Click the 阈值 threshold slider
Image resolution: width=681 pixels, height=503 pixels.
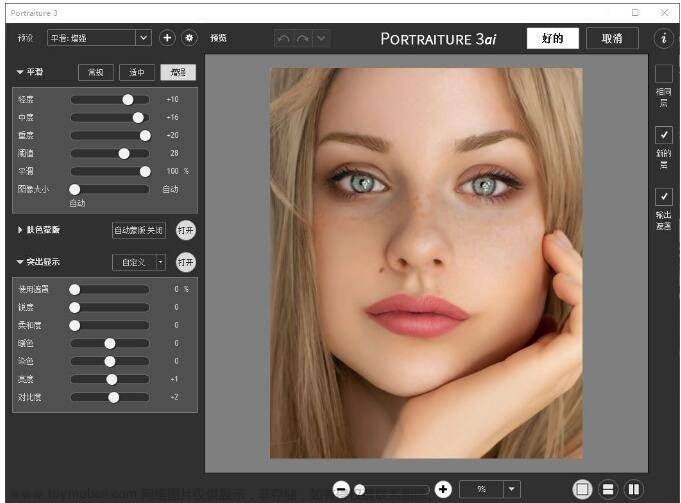click(110, 153)
